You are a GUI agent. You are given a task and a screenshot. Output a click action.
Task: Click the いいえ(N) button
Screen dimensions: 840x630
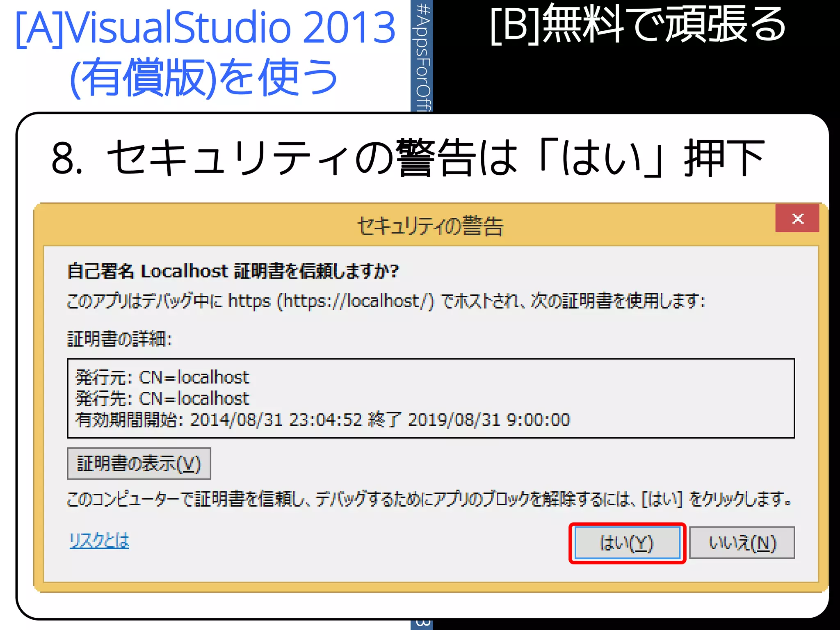point(742,543)
